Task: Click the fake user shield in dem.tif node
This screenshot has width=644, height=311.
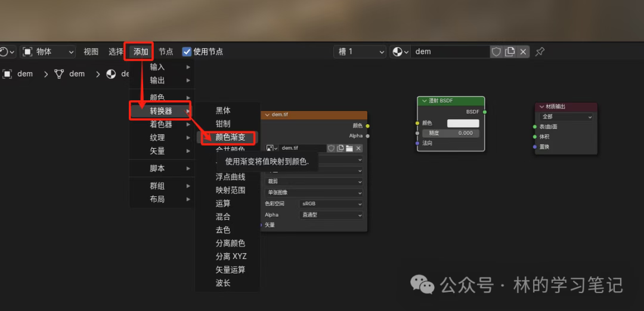Action: tap(331, 148)
